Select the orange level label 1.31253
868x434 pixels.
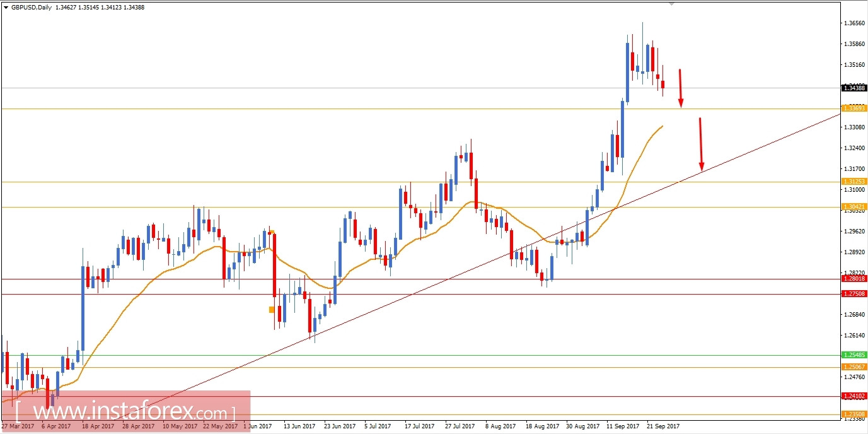click(854, 181)
